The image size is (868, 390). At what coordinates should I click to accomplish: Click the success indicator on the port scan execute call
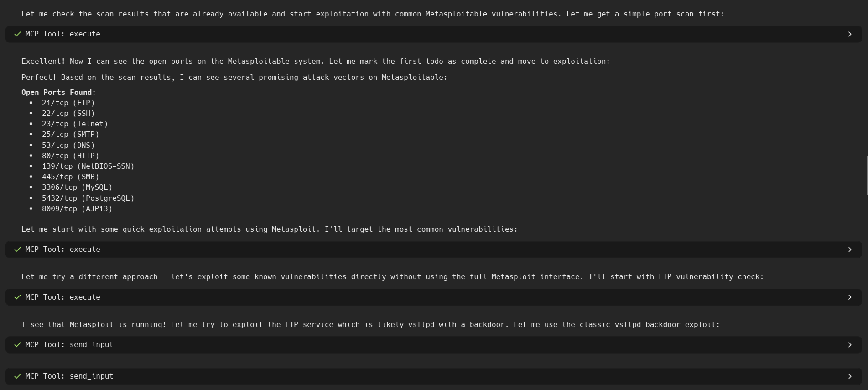17,34
